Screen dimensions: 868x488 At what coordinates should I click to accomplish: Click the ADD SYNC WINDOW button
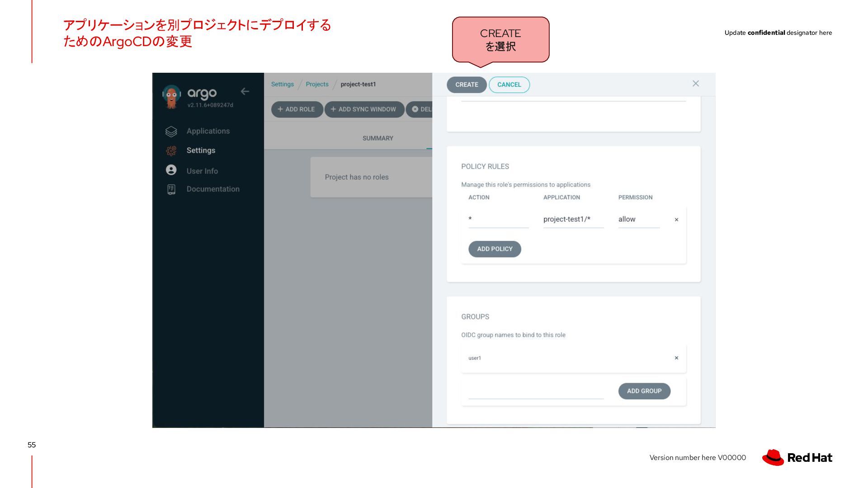tap(364, 109)
